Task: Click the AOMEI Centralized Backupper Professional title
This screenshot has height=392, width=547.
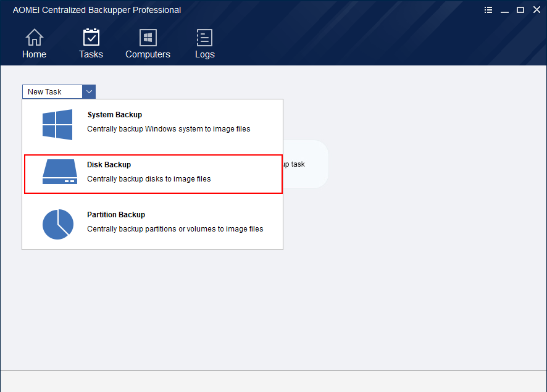Action: click(x=97, y=10)
